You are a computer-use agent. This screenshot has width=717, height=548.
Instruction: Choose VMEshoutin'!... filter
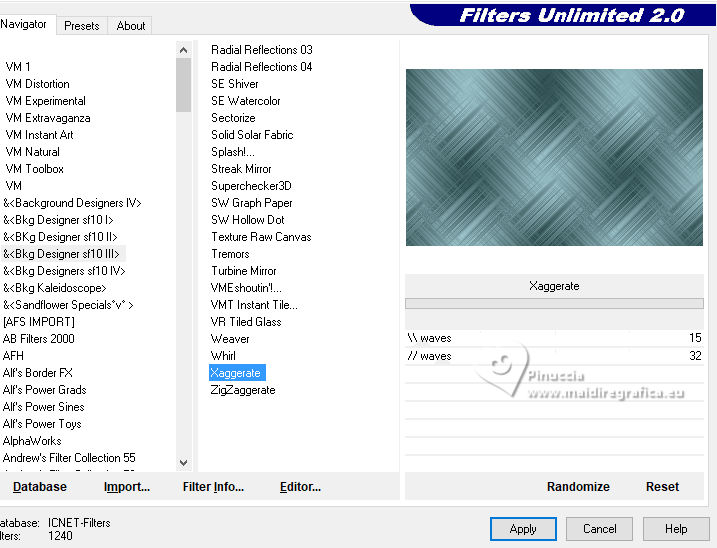click(246, 288)
